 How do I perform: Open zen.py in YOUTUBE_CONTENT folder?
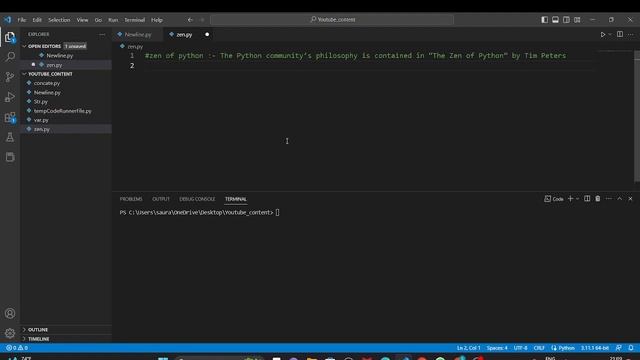42,129
